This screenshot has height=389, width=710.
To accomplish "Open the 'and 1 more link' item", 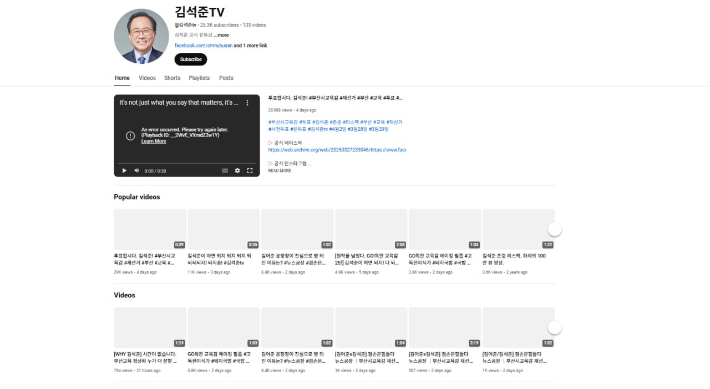I will point(250,45).
